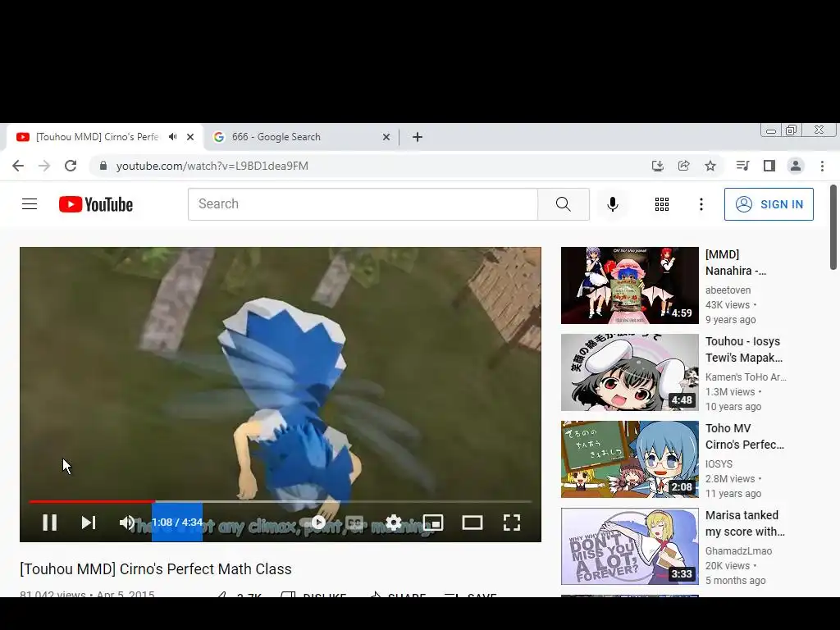Activate the miniplayer button
This screenshot has height=630, width=840.
(433, 523)
